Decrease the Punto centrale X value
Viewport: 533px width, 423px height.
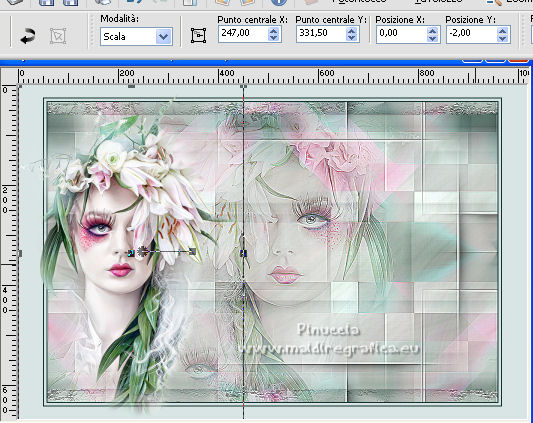[273, 37]
